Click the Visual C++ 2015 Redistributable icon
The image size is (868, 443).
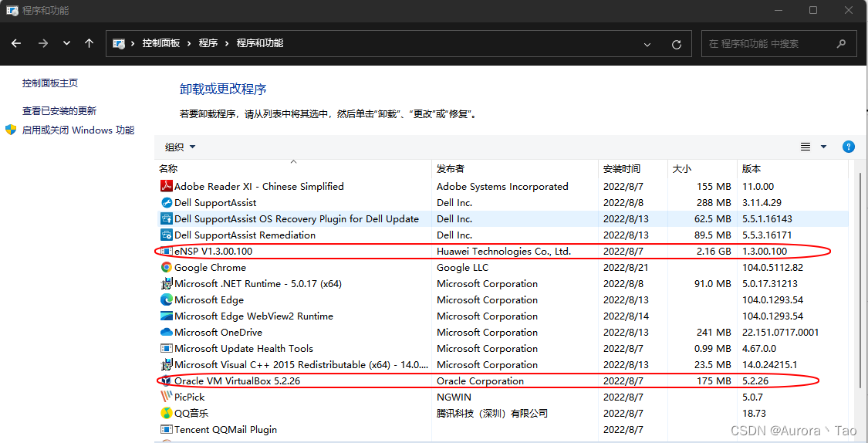[x=167, y=364]
